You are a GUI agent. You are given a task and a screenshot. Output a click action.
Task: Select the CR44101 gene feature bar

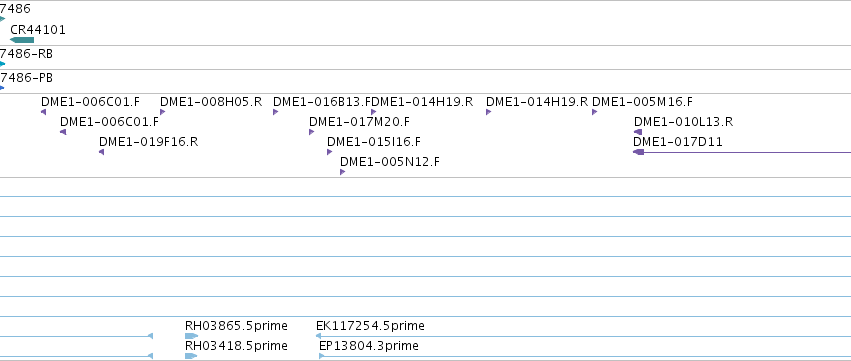(x=22, y=40)
